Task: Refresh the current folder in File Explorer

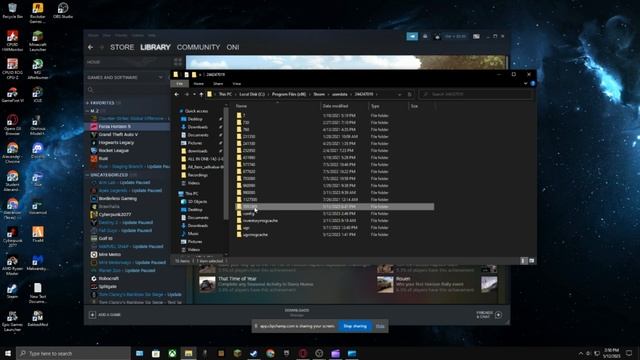Action: (409, 94)
